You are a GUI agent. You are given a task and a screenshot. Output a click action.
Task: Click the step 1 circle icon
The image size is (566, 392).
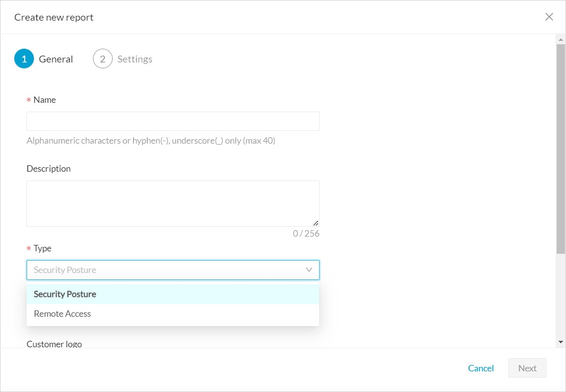click(24, 59)
